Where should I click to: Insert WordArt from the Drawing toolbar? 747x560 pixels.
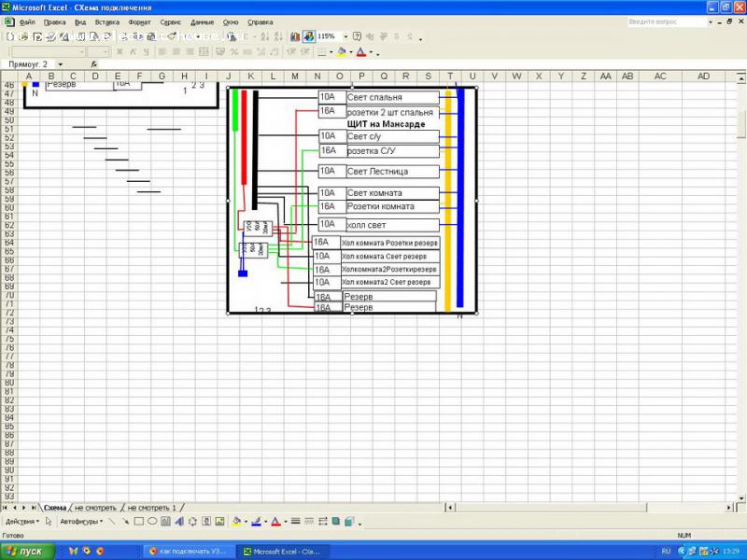point(179,521)
